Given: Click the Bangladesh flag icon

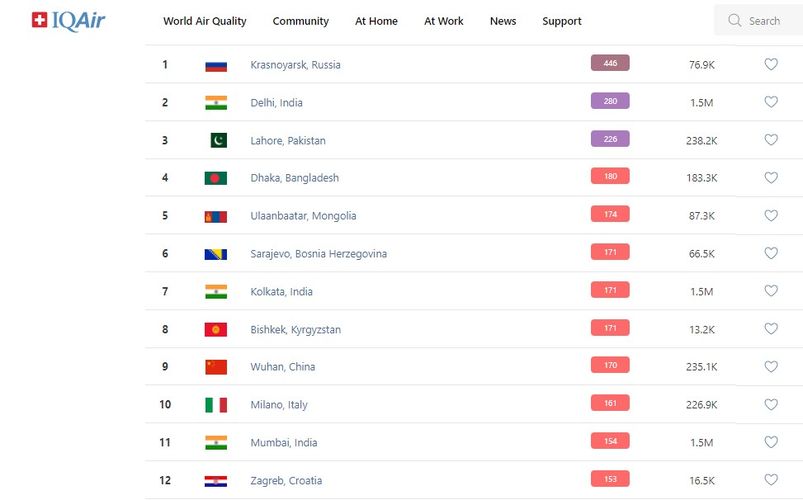Looking at the screenshot, I should point(216,178).
